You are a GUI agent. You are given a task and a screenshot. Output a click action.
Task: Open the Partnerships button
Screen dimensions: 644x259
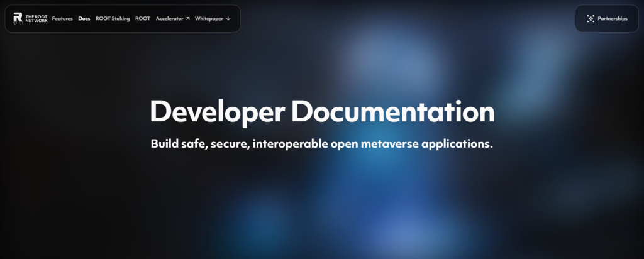pyautogui.click(x=607, y=18)
